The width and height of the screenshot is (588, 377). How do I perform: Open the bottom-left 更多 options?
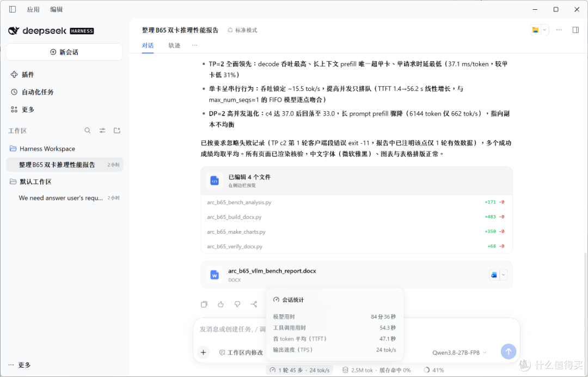coord(20,364)
